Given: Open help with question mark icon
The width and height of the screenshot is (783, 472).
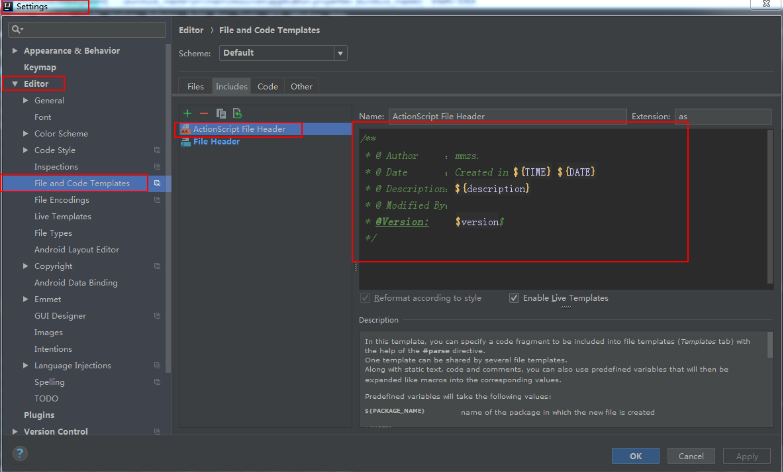Looking at the screenshot, I should click(19, 454).
